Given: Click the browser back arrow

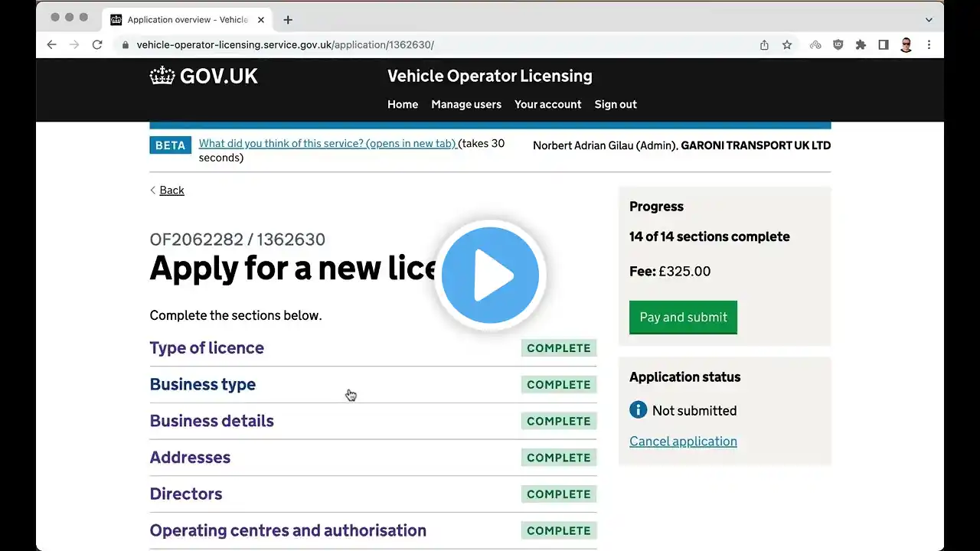Looking at the screenshot, I should coord(52,45).
